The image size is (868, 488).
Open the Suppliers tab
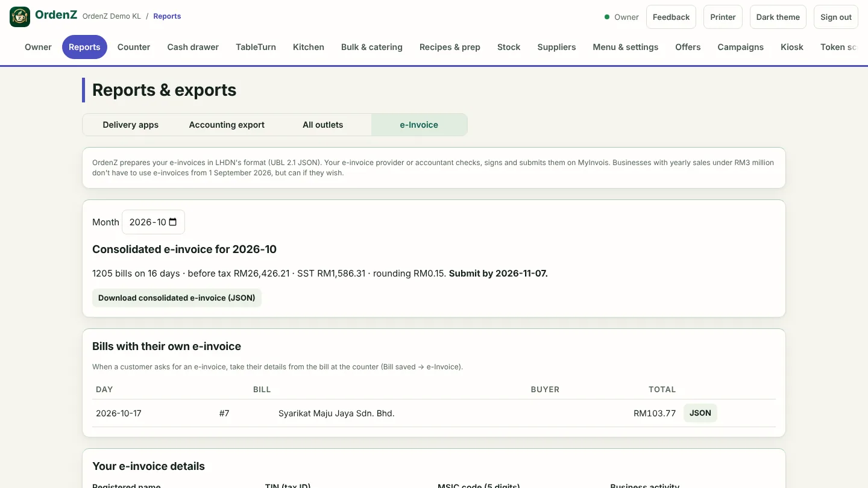point(556,47)
